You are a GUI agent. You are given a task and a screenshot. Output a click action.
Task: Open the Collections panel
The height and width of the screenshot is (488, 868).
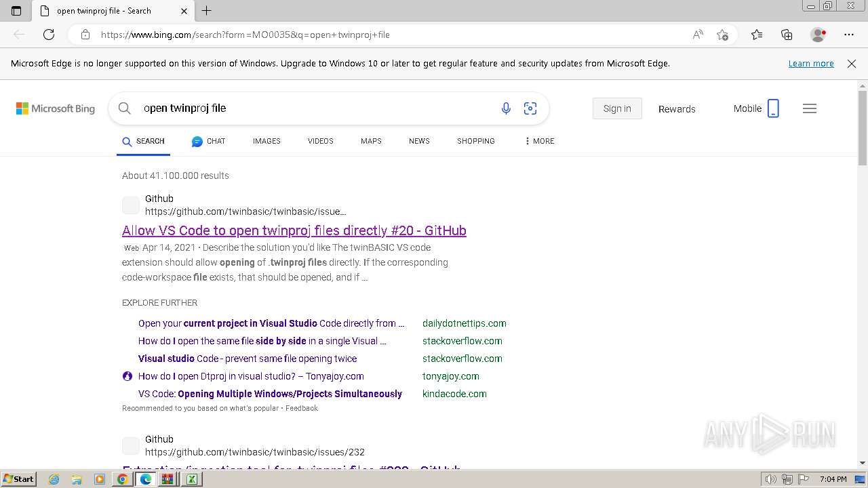click(x=787, y=35)
